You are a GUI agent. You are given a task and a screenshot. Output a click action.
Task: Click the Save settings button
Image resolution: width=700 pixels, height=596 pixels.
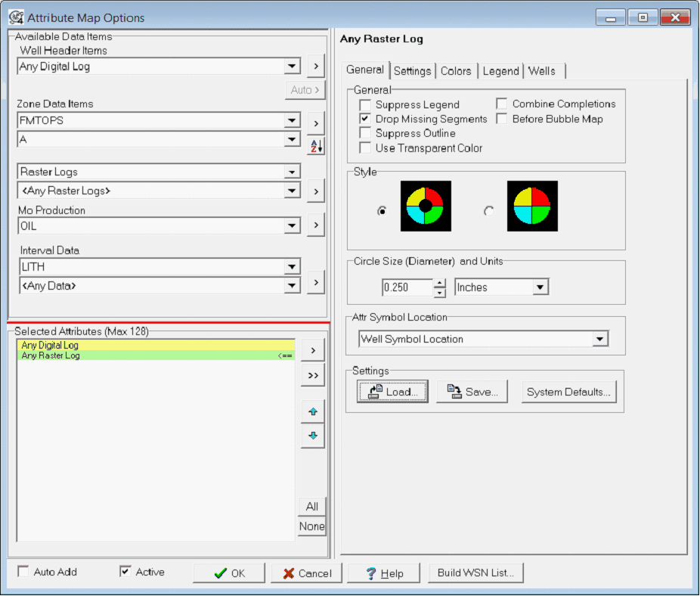pyautogui.click(x=472, y=392)
